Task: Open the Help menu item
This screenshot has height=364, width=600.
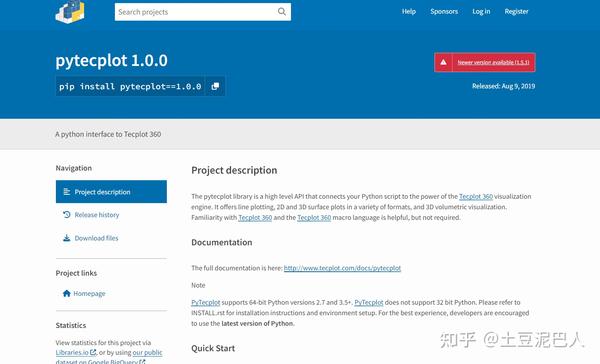Action: tap(409, 11)
